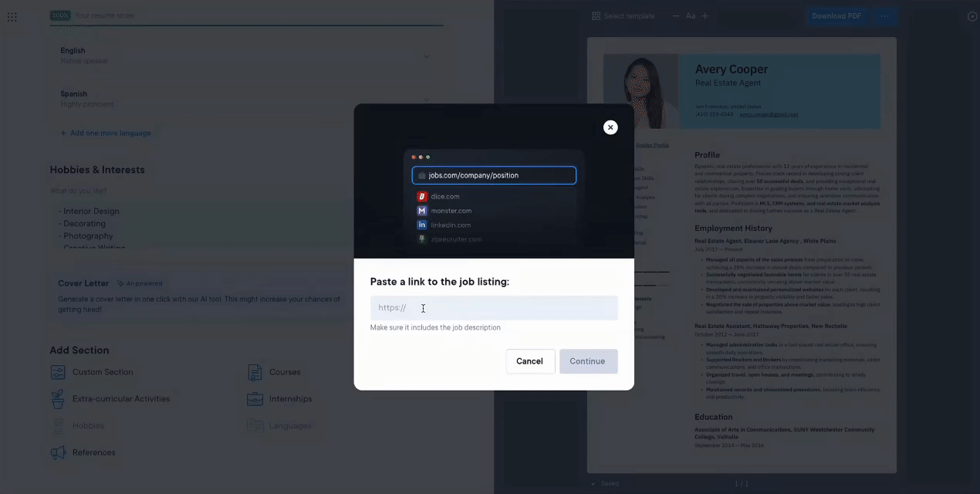Click the apps grid icon in top-left corner
980x494 pixels.
12,16
